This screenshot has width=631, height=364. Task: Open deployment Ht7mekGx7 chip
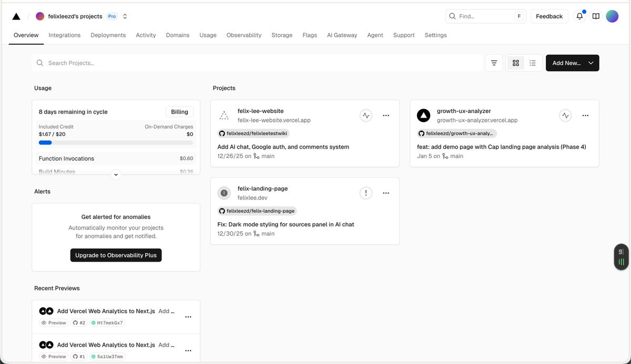[107, 323]
